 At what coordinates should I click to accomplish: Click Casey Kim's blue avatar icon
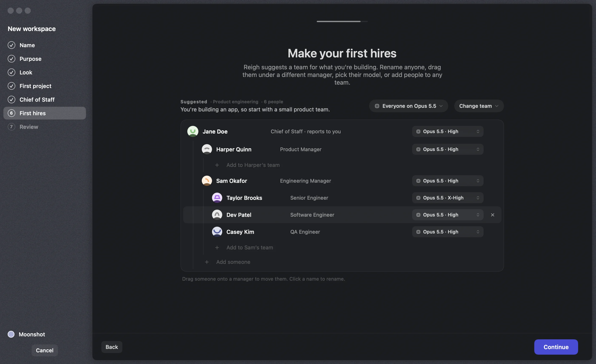point(217,232)
